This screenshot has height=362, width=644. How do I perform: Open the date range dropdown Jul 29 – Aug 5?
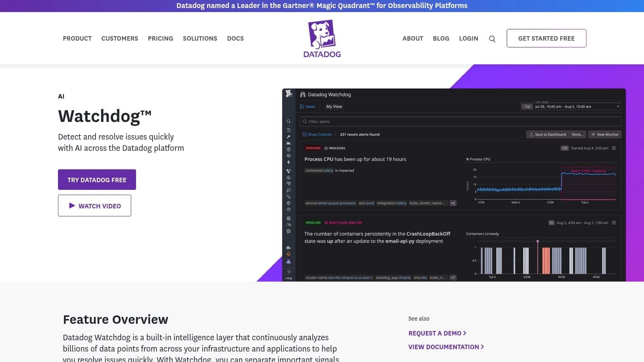coord(571,107)
